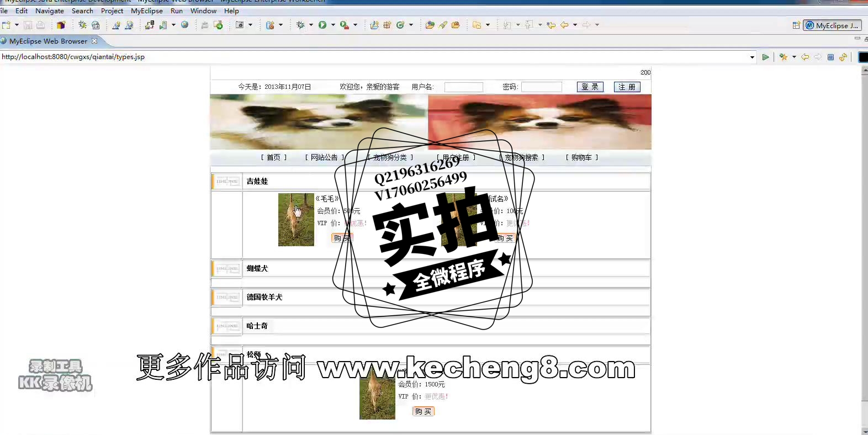
Task: Open the Navigate menu
Action: 50,10
